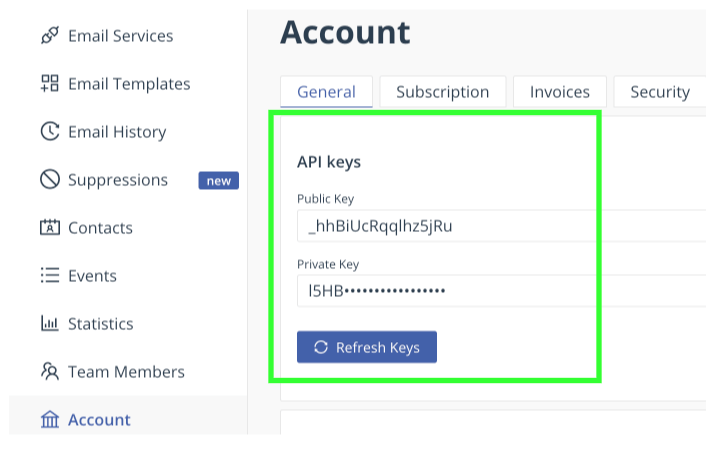Click the Private Key field
This screenshot has width=718, height=473.
coord(501,291)
